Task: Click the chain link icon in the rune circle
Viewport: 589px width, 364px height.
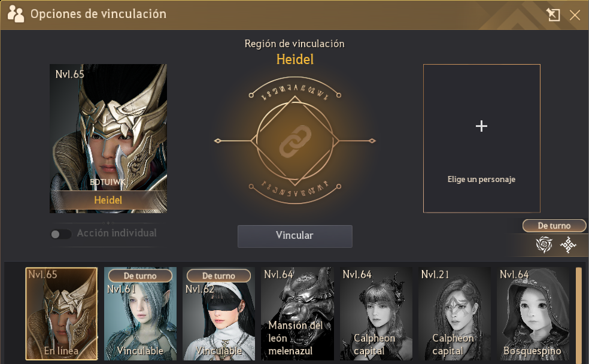Action: tap(295, 141)
